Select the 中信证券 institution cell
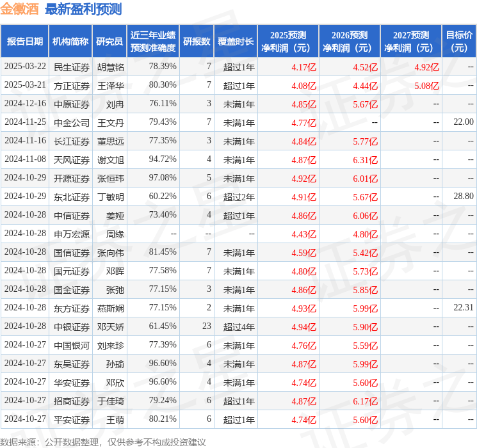This screenshot has width=477, height=448. (72, 215)
